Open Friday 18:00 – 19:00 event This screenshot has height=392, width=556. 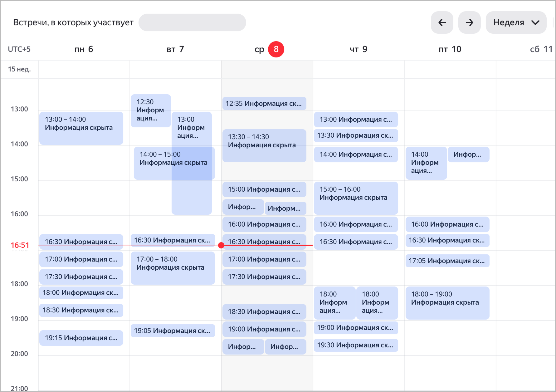click(x=447, y=303)
